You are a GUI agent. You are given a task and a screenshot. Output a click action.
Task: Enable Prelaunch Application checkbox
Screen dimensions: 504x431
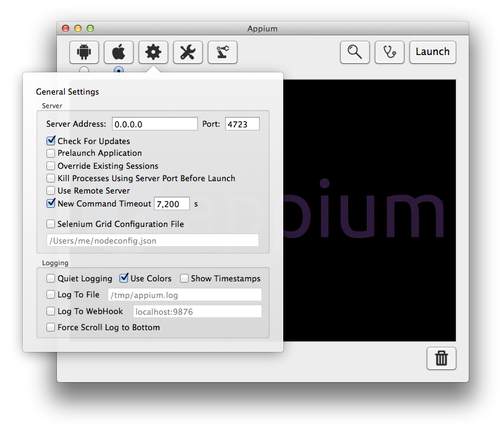51,153
